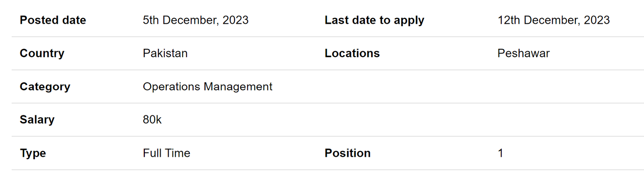644x177 pixels.
Task: Select the Full Time type value
Action: coord(167,153)
